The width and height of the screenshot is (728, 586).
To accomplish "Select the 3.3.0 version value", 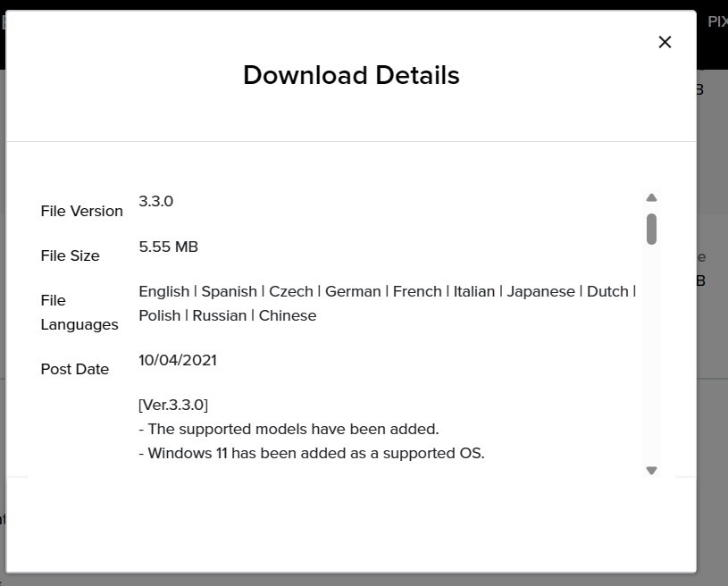I will point(155,201).
